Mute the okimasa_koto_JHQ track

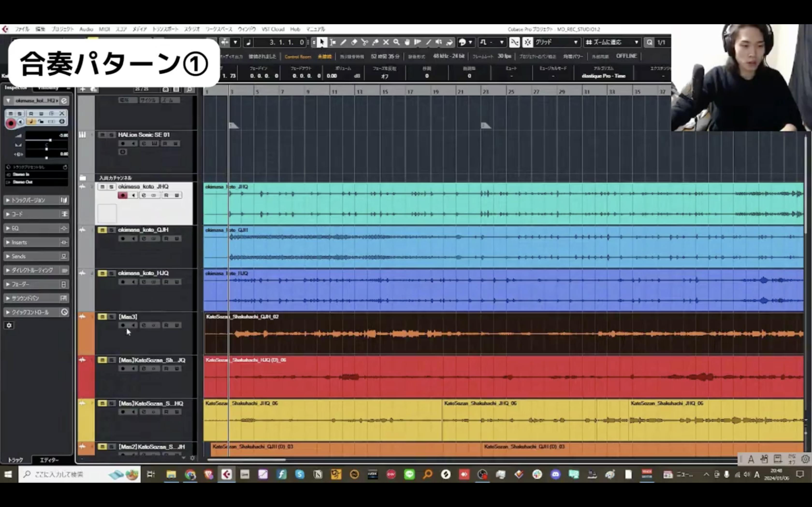tap(103, 187)
